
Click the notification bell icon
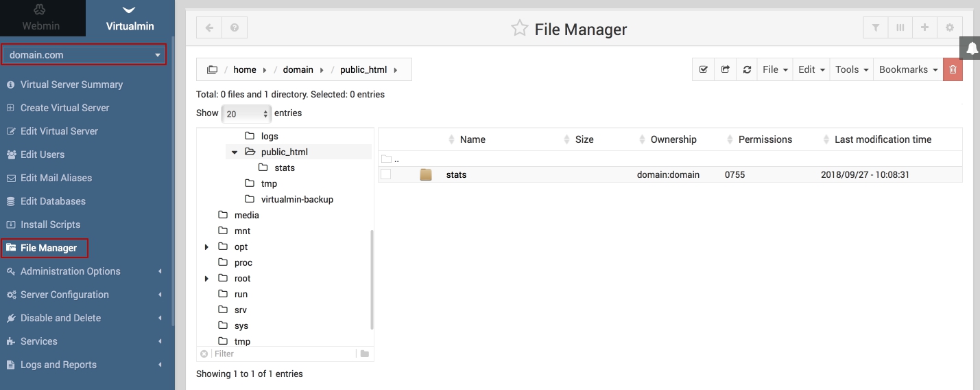click(x=971, y=48)
